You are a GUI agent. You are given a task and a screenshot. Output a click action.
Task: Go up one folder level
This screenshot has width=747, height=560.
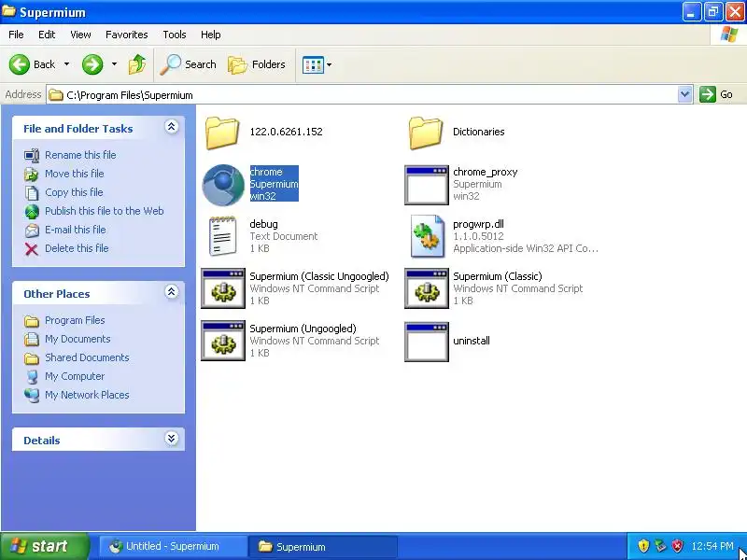click(137, 64)
